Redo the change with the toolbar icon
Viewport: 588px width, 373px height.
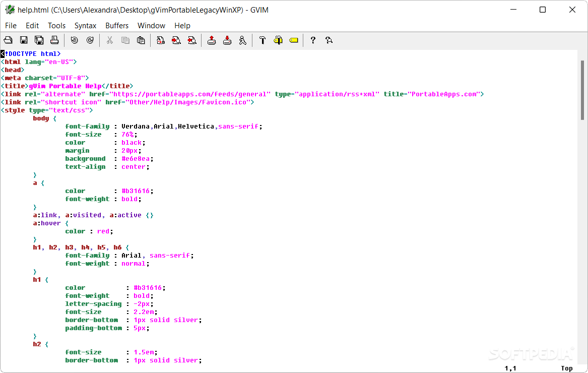pyautogui.click(x=90, y=40)
